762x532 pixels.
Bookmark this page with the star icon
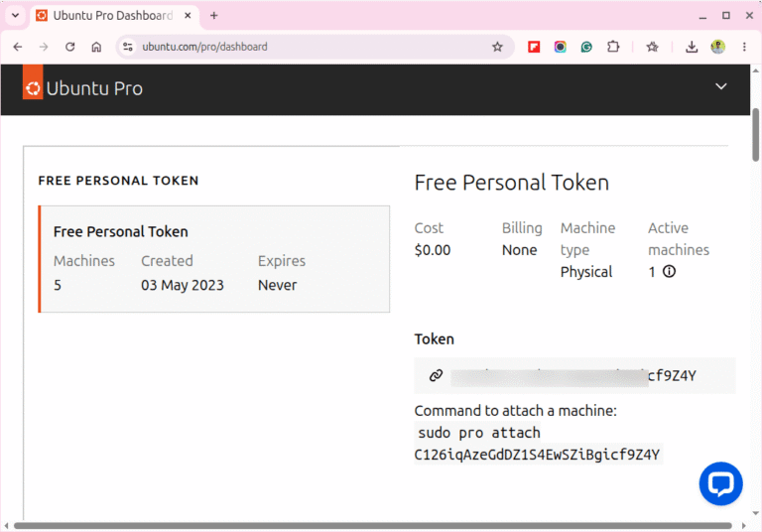point(497,47)
